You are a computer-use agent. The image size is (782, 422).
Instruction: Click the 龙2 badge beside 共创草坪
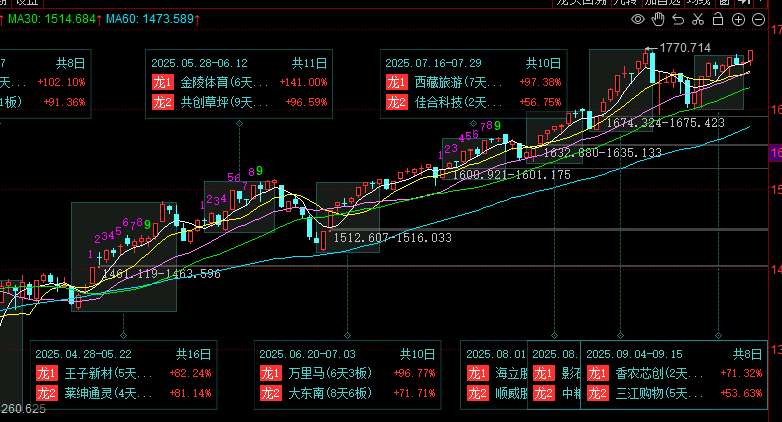[x=163, y=102]
